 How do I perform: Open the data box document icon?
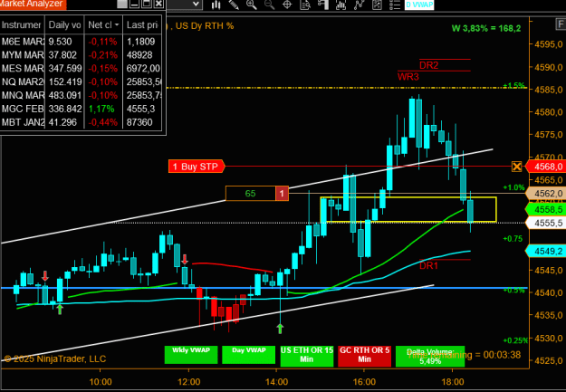point(305,5)
